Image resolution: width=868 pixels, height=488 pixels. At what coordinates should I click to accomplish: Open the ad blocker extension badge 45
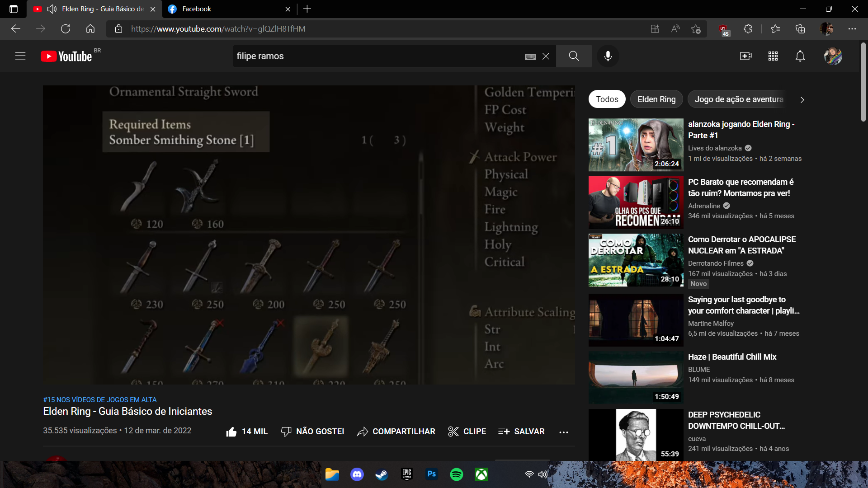pyautogui.click(x=724, y=30)
